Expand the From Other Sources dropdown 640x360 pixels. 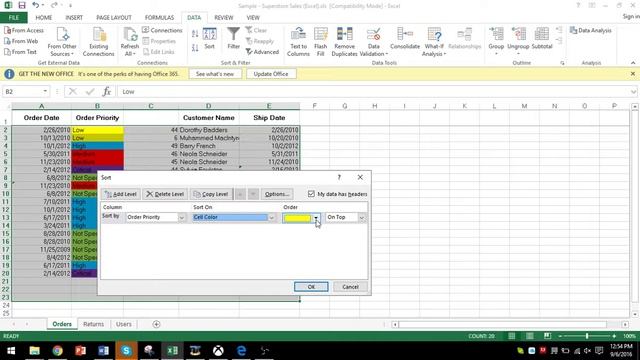[x=73, y=54]
